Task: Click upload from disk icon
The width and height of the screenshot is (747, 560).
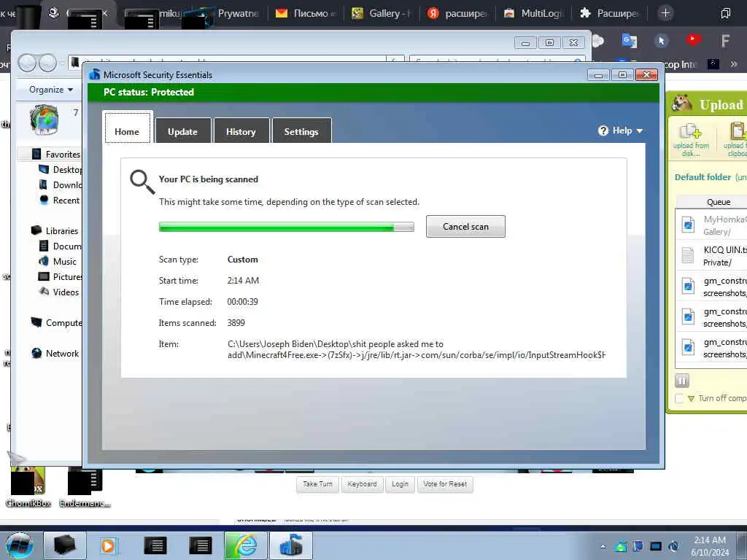Action: click(x=690, y=140)
